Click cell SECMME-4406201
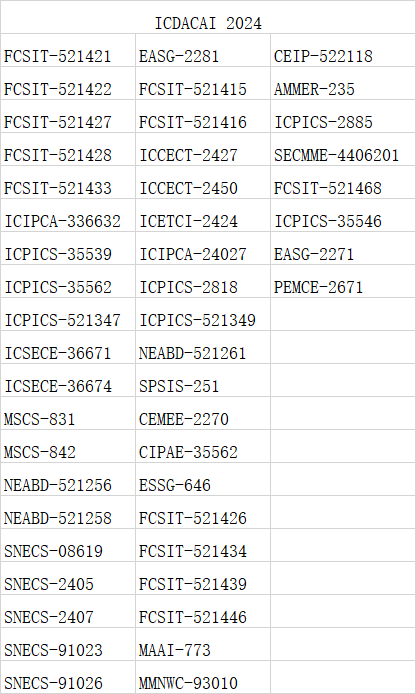Viewport: 416px width, 694px height. tap(343, 149)
